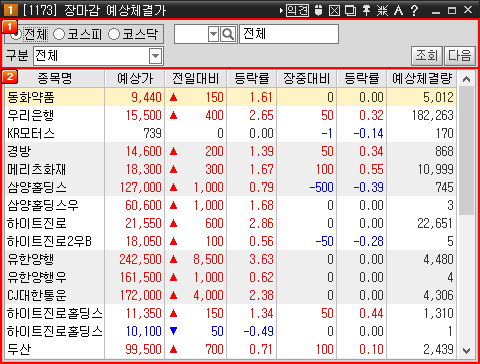Click the mouse icon in title bar
The width and height of the screenshot is (480, 364).
[x=319, y=10]
